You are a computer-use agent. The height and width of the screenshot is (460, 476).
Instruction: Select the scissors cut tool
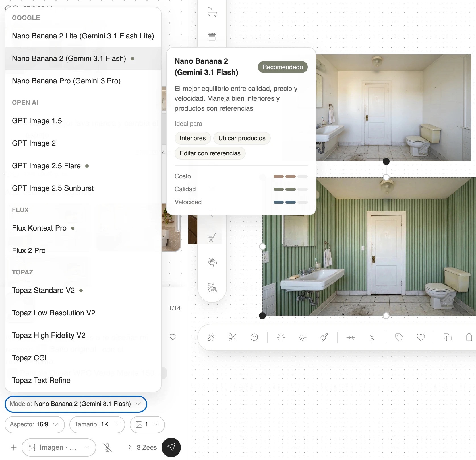[233, 337]
